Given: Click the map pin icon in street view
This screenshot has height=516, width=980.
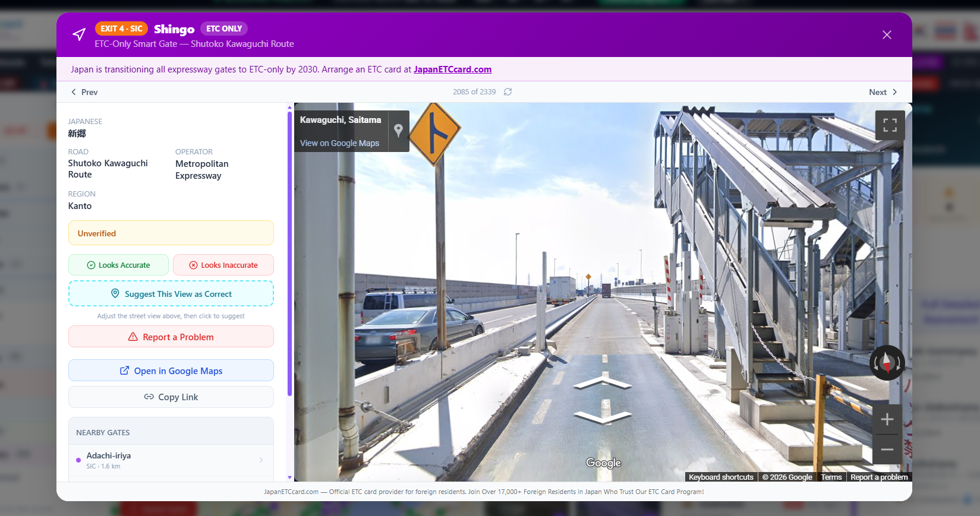Looking at the screenshot, I should (399, 131).
